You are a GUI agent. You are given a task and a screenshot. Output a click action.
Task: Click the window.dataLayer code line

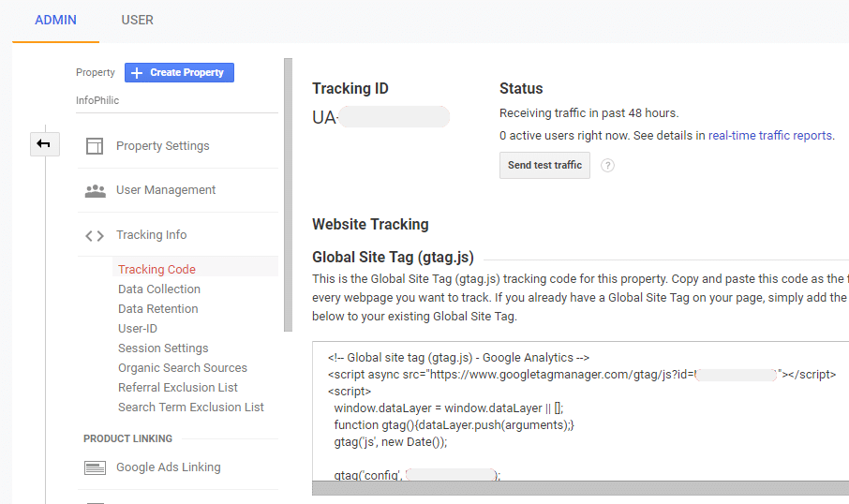[448, 408]
